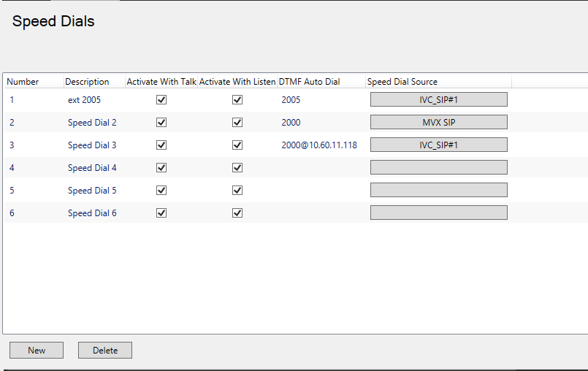This screenshot has width=588, height=371.
Task: Choose a source for empty Speed Dial 4
Action: pos(438,168)
